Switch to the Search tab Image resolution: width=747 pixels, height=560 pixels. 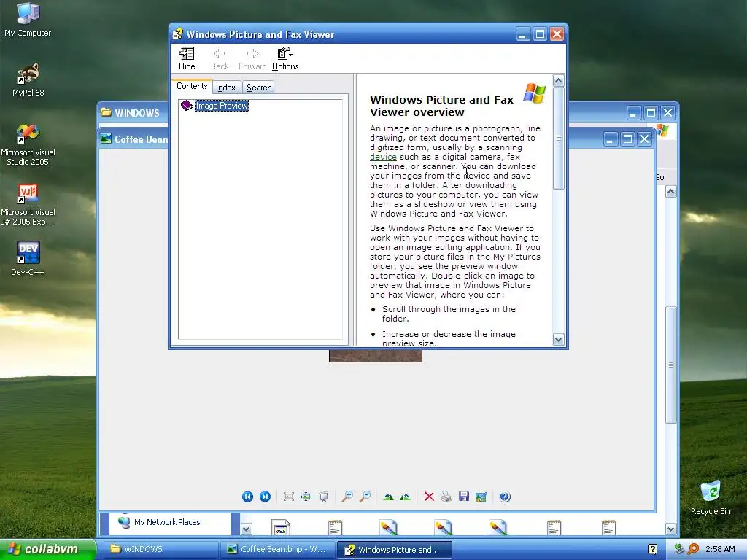pyautogui.click(x=259, y=87)
